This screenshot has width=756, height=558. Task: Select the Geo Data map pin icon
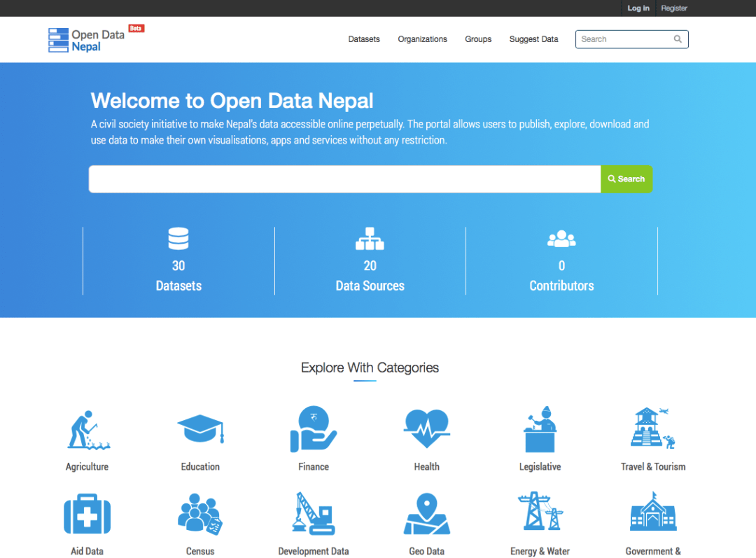click(426, 514)
